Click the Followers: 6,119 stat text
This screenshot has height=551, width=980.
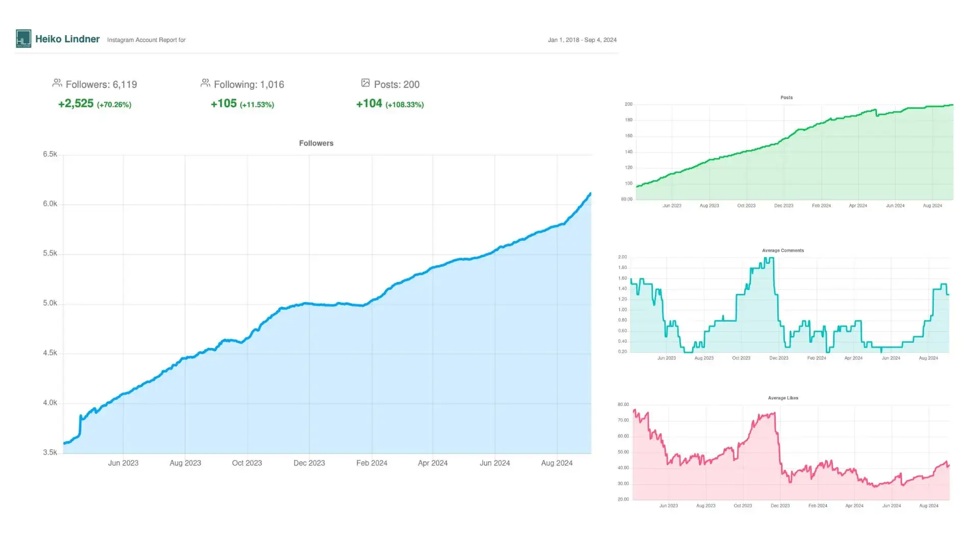click(x=101, y=85)
